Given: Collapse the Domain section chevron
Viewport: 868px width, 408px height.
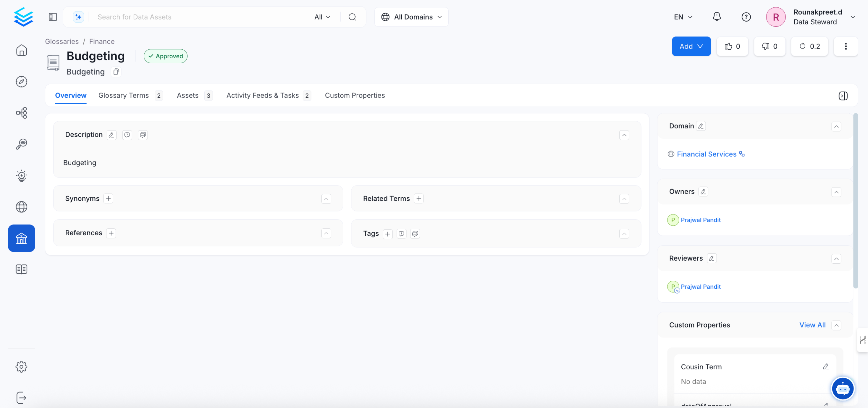Looking at the screenshot, I should point(836,126).
